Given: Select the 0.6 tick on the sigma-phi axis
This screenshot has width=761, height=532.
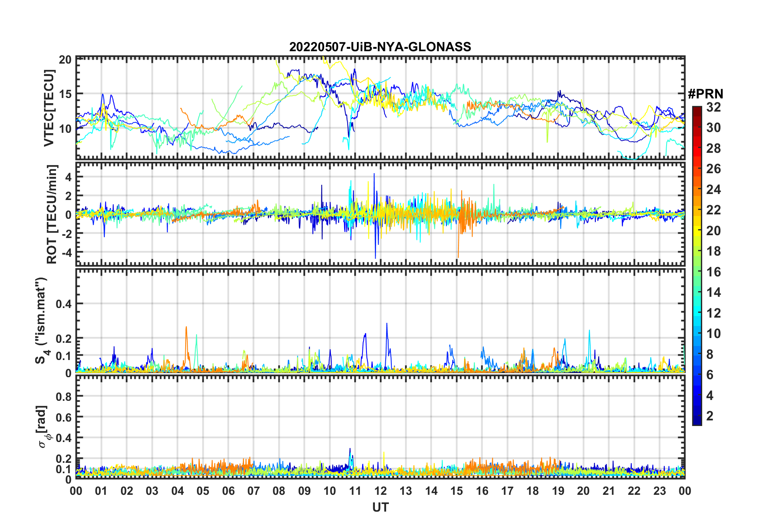Looking at the screenshot, I should point(63,417).
